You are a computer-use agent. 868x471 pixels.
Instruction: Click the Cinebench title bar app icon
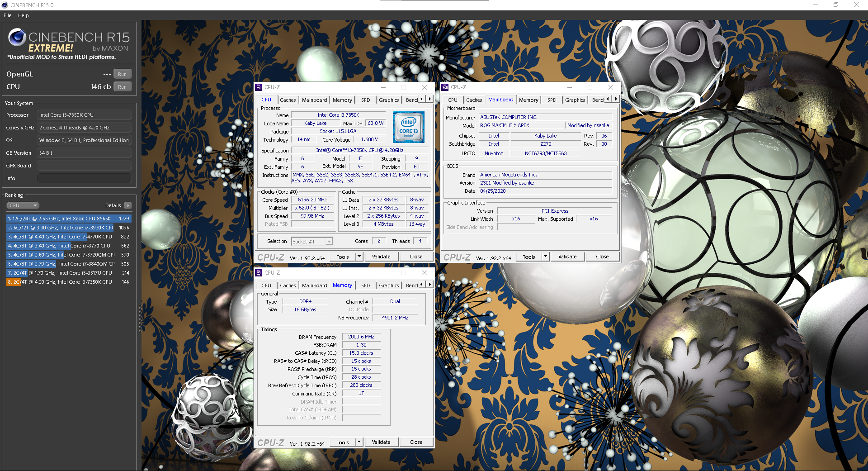click(5, 5)
